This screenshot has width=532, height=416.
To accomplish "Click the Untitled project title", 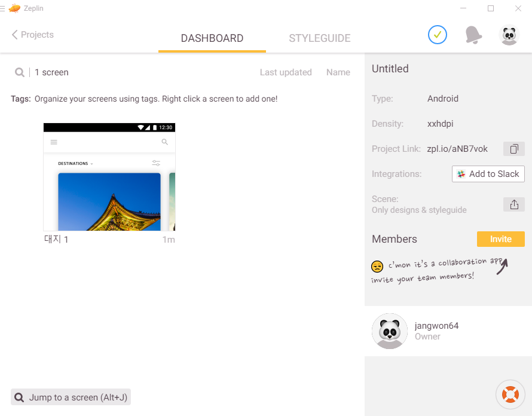I will click(x=390, y=69).
